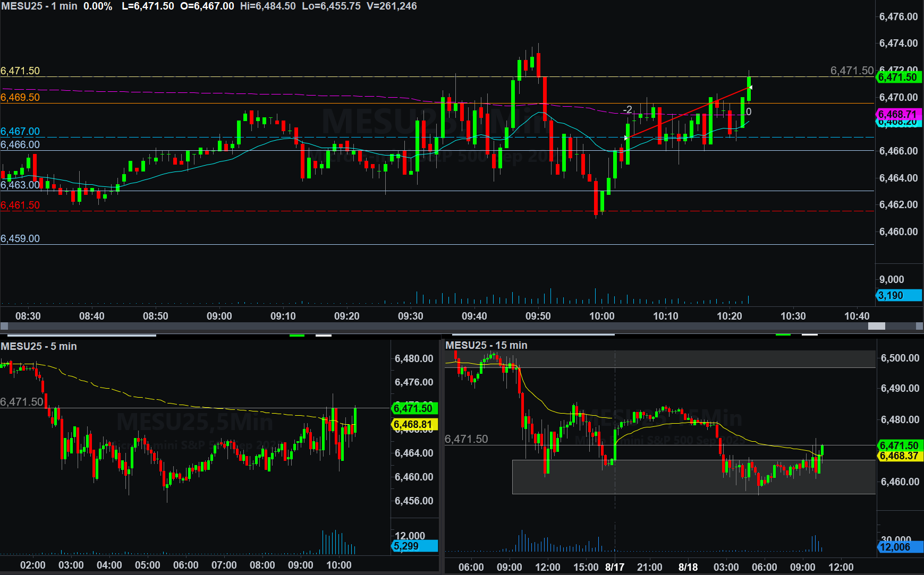924x575 pixels.
Task: Click the yellow 6,468.37 average tag on 15-min chart
Action: click(899, 456)
